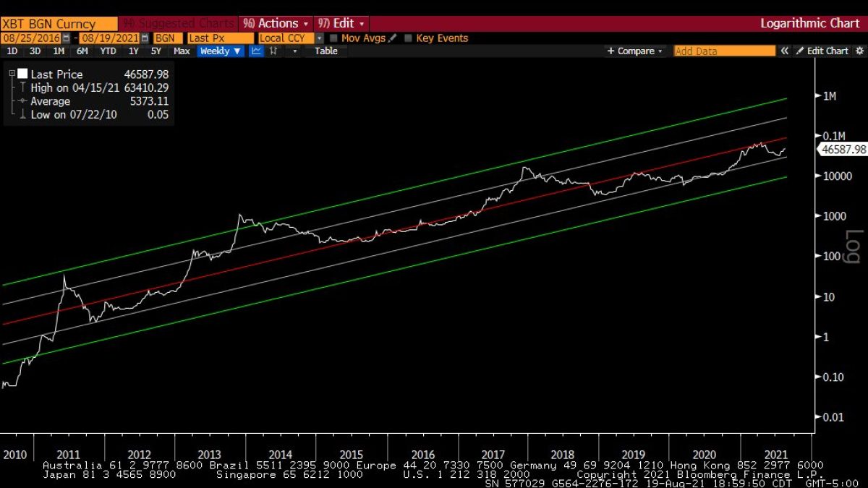Click the double-chevron collapse icon
Viewport: 868px width, 488px height.
coord(784,51)
